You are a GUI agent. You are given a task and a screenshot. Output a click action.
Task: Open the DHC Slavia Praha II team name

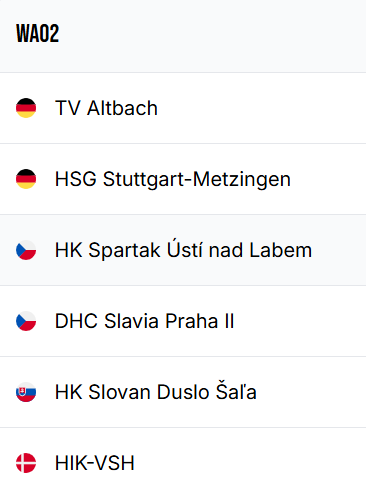144,321
